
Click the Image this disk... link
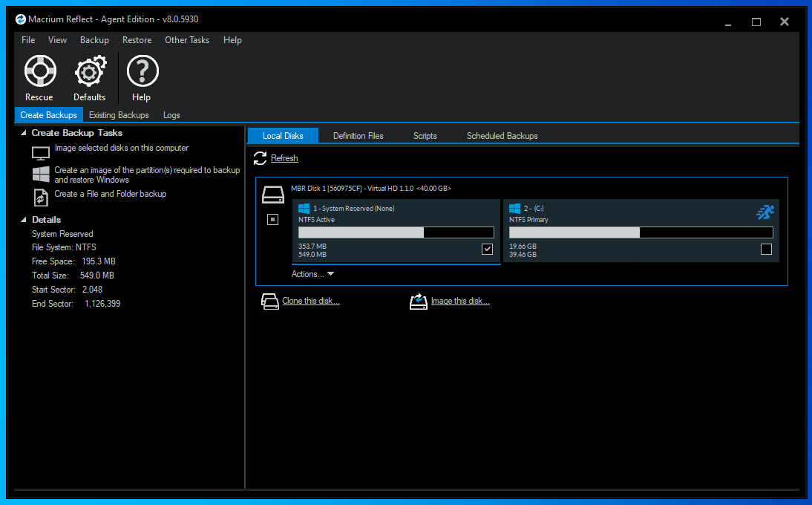point(460,302)
